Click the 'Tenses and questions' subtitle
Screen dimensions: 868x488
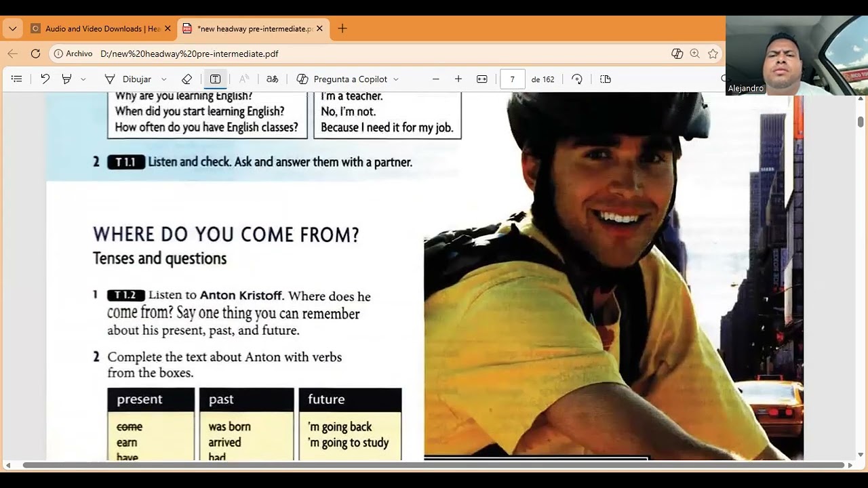pyautogui.click(x=159, y=258)
